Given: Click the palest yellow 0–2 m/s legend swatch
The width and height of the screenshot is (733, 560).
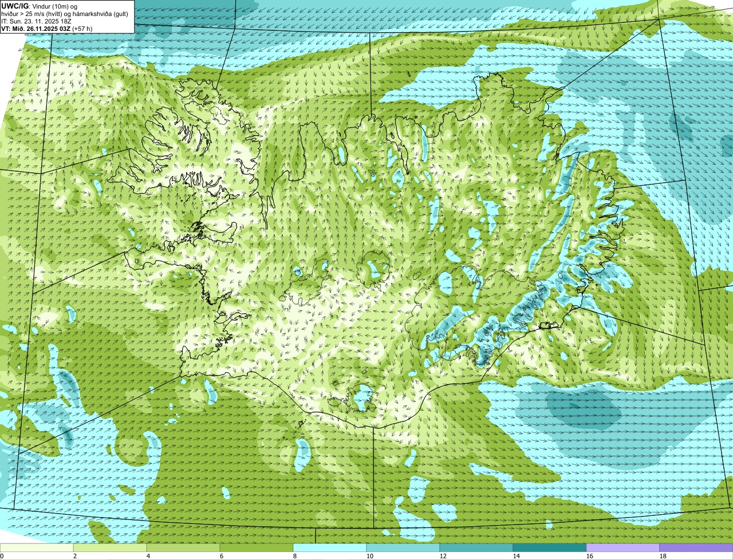Looking at the screenshot, I should click(x=37, y=548).
